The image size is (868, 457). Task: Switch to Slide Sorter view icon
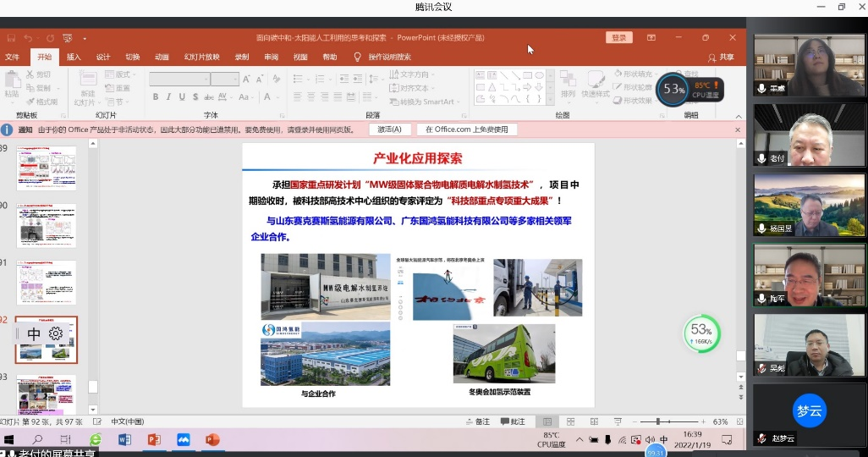[x=571, y=421]
